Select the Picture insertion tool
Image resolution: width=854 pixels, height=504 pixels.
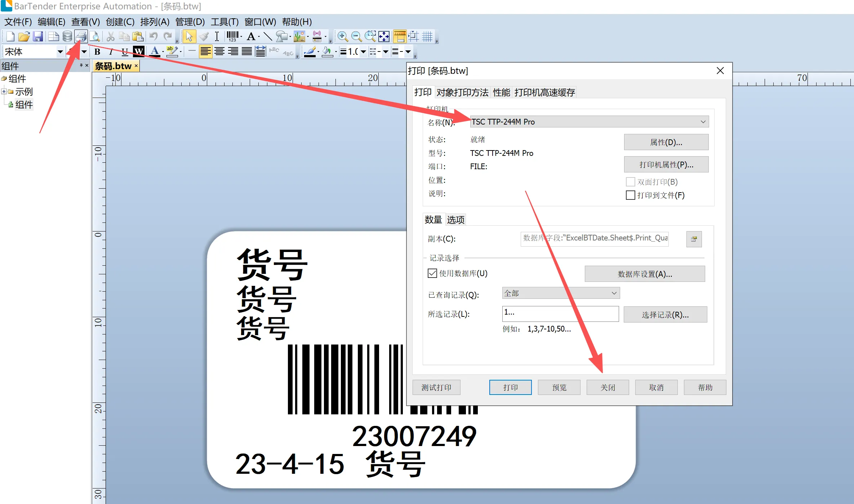tap(299, 36)
